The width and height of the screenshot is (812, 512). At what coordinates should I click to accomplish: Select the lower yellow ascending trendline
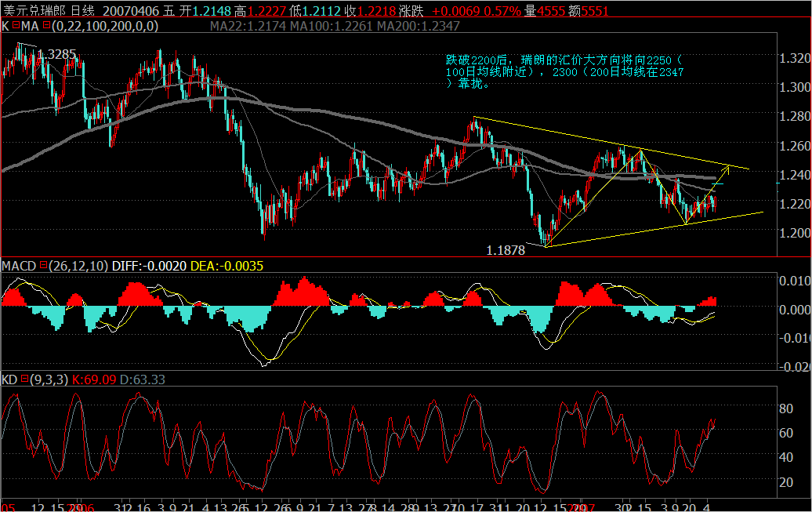654,229
